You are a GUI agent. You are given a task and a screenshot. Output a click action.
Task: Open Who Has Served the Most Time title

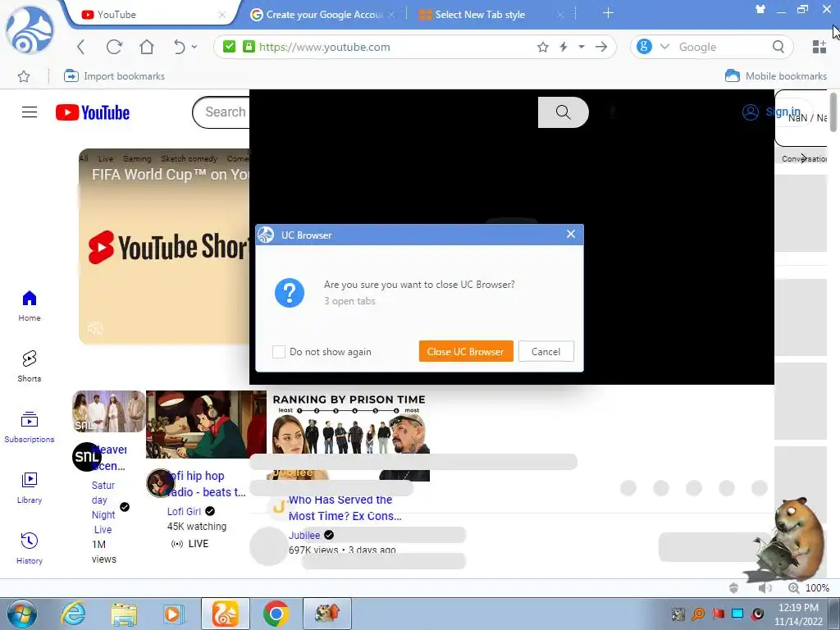pyautogui.click(x=345, y=508)
